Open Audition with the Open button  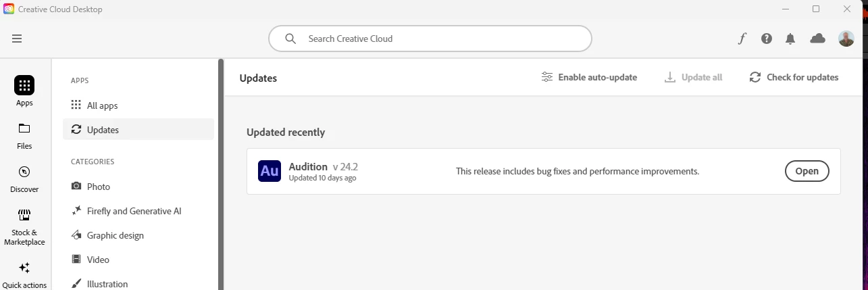click(x=807, y=171)
